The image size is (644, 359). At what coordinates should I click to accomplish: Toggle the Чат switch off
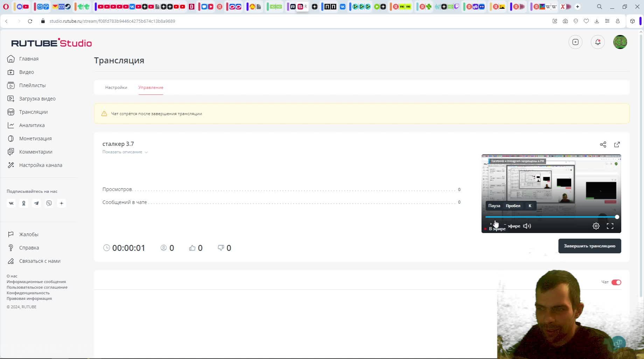616,282
